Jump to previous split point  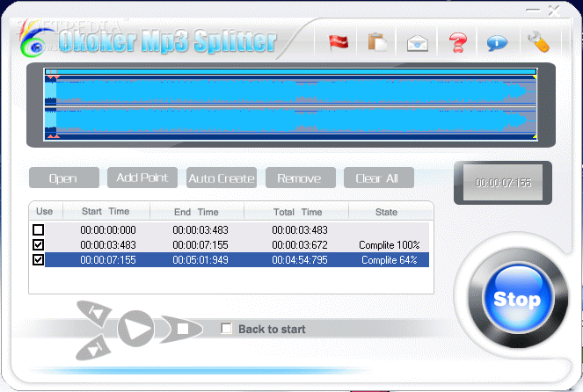click(x=95, y=313)
